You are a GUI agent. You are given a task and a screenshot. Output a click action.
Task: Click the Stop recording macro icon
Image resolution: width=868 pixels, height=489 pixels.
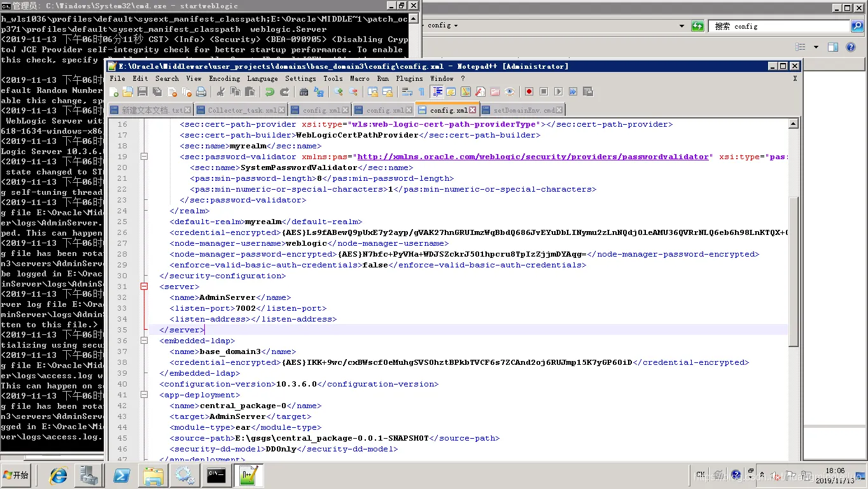(x=543, y=92)
